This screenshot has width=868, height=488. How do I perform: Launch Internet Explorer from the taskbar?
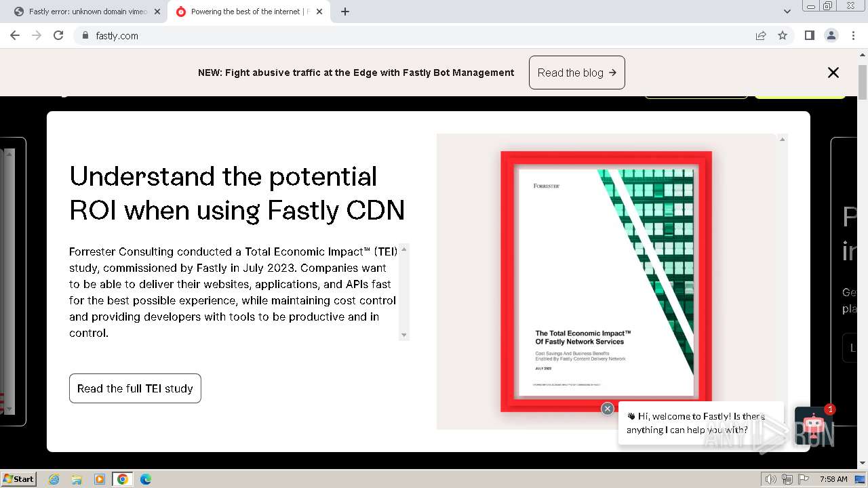click(54, 479)
